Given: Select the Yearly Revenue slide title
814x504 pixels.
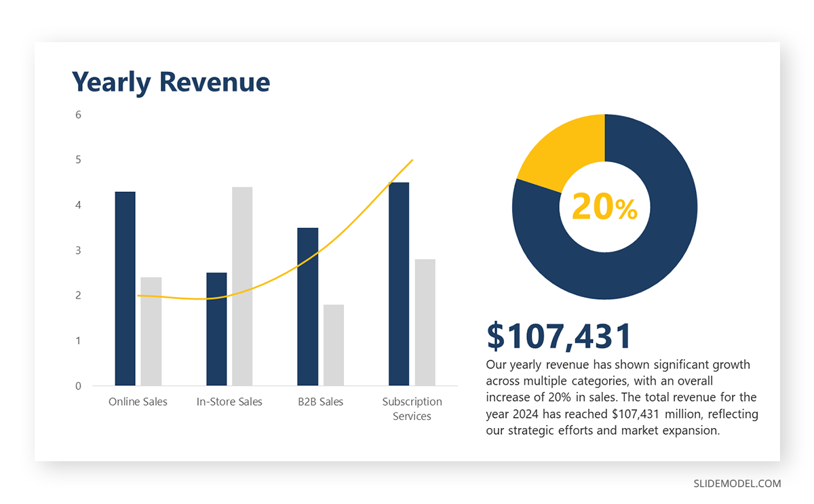Looking at the screenshot, I should 171,82.
